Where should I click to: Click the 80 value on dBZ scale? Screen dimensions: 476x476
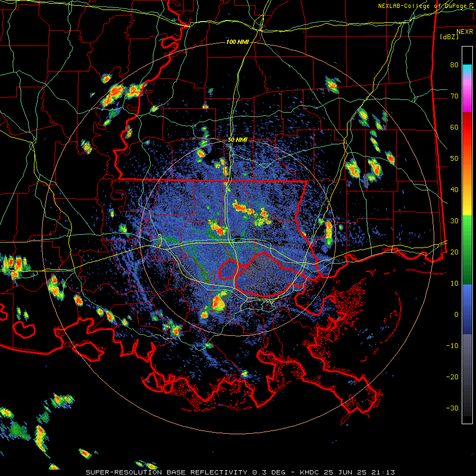coord(454,65)
